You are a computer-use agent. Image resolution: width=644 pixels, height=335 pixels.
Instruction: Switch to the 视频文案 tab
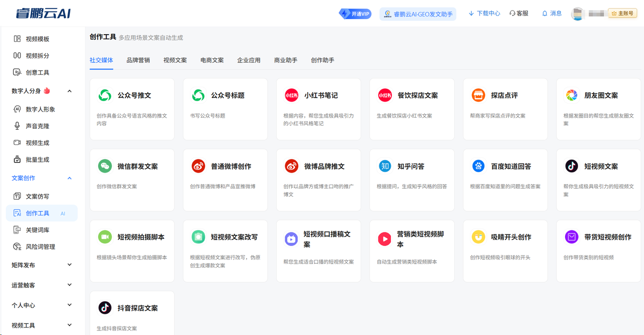(175, 60)
